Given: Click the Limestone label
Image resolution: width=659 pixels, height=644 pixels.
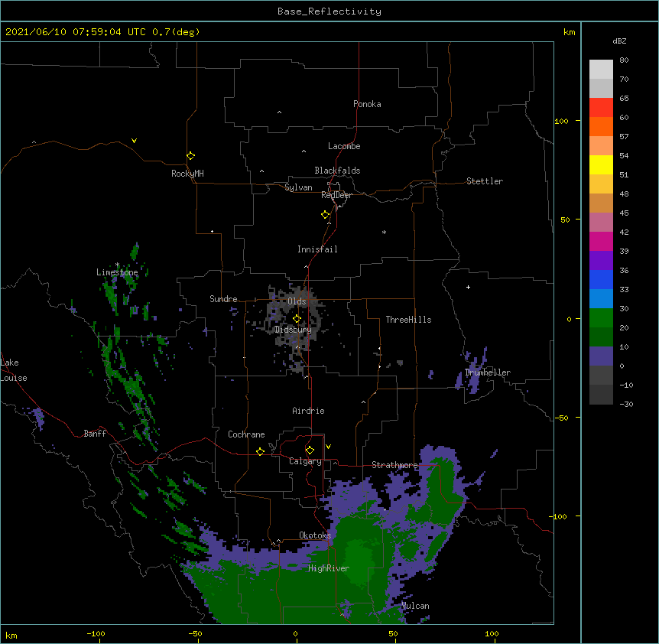Looking at the screenshot, I should (117, 272).
